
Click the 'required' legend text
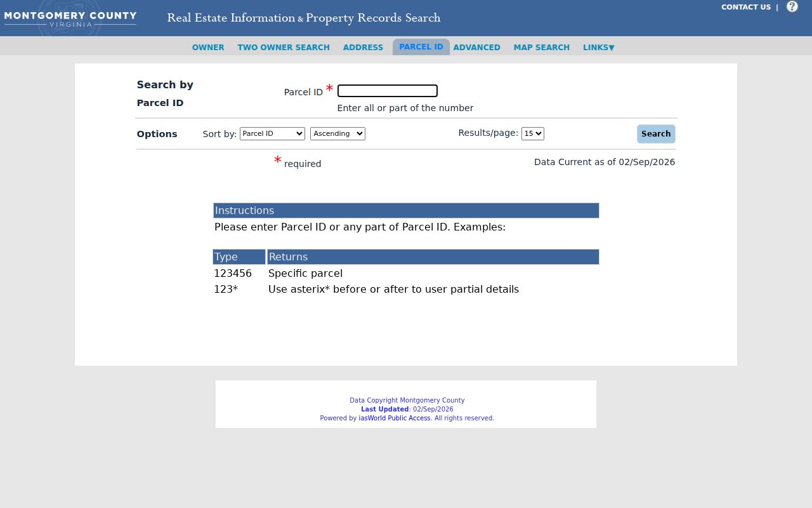tap(303, 164)
